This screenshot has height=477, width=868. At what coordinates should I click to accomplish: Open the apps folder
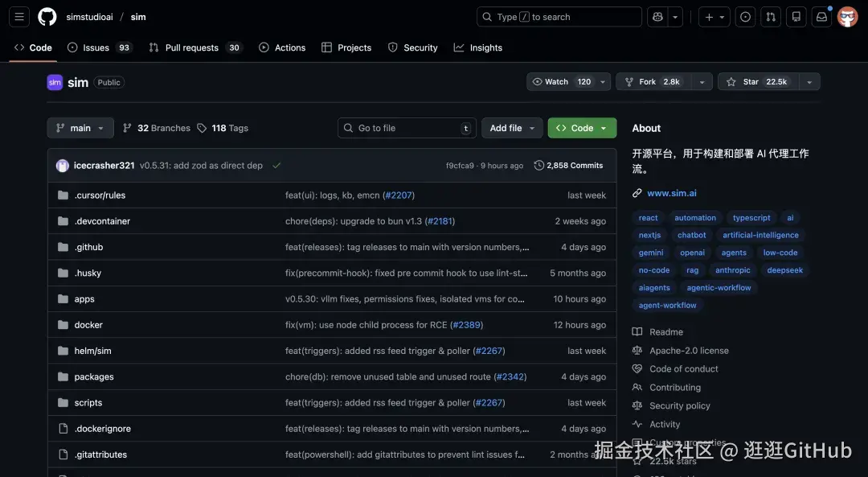(84, 299)
